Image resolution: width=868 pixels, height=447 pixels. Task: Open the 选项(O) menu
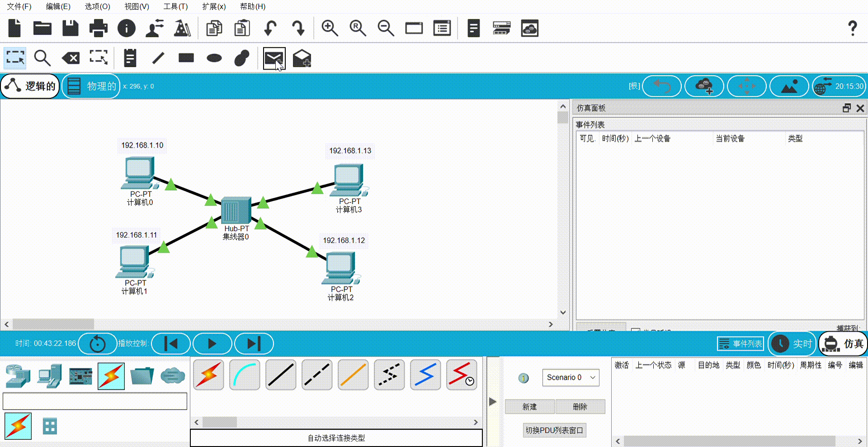coord(97,6)
